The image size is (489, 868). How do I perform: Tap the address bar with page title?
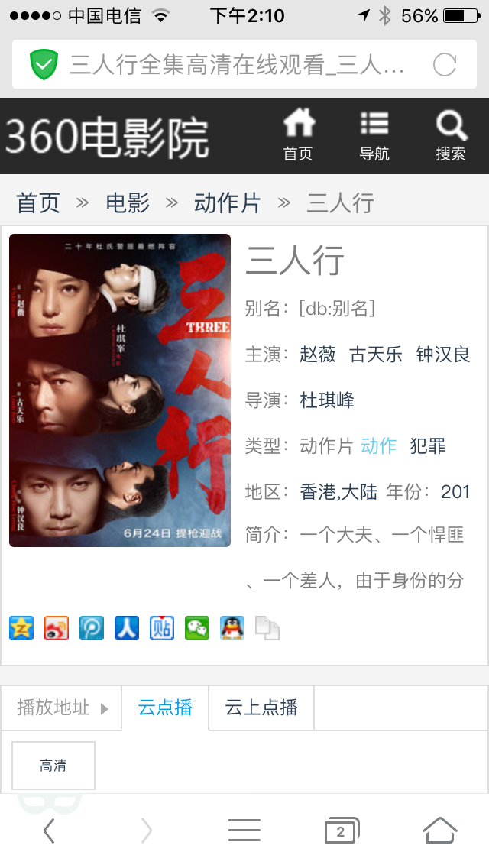pos(244,65)
